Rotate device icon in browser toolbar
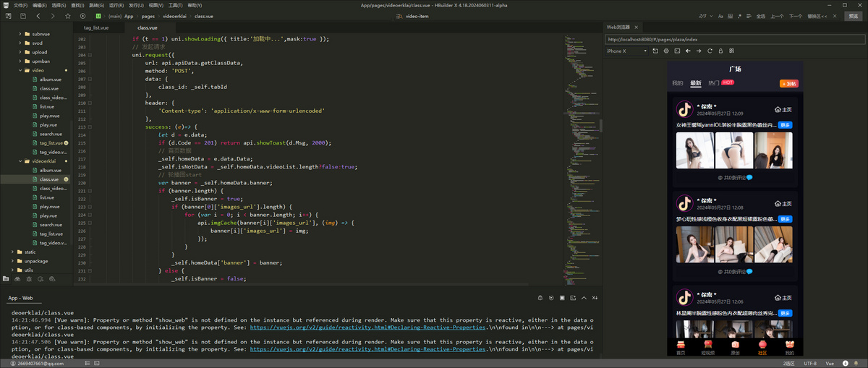The width and height of the screenshot is (868, 368). click(655, 51)
